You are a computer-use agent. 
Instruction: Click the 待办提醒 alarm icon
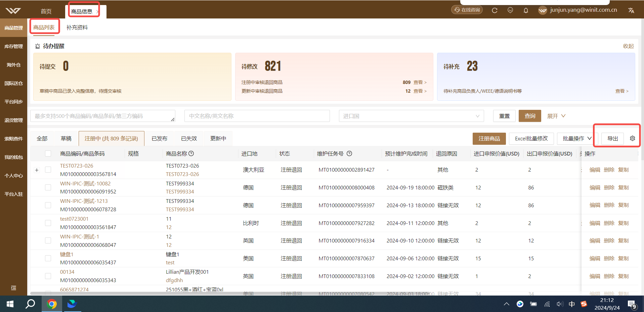tap(38, 46)
